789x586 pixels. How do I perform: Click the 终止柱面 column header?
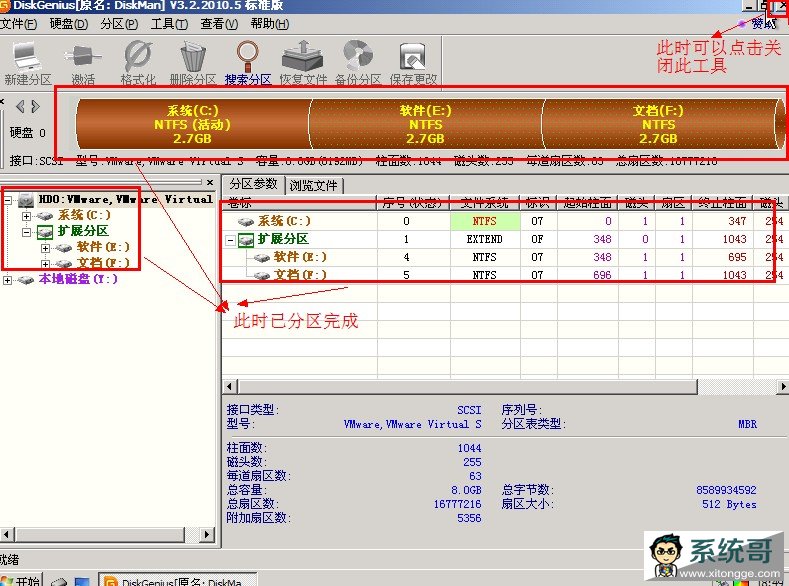tap(722, 203)
